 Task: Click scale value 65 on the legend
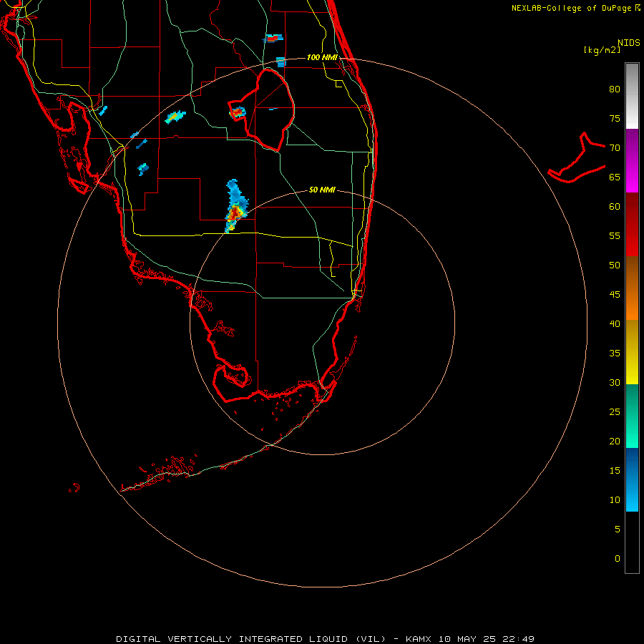[615, 177]
